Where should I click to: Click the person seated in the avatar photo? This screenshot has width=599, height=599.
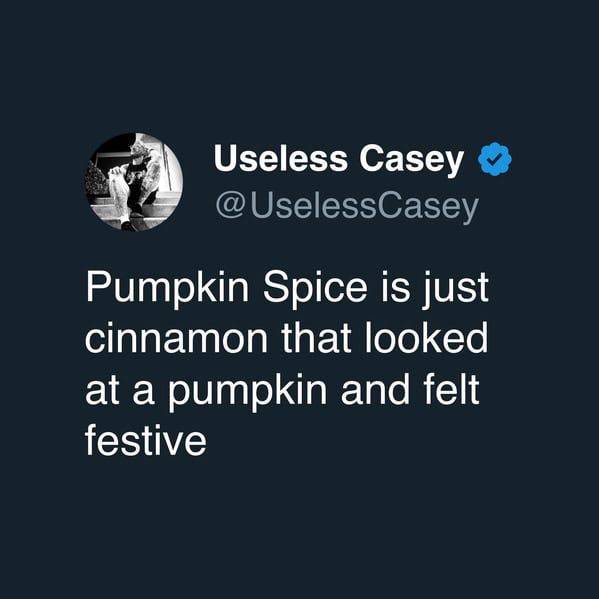[134, 183]
